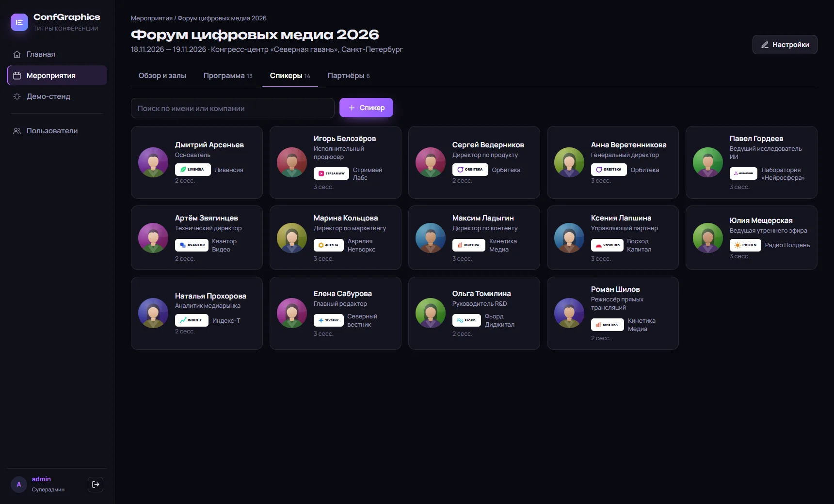Viewport: 834px width, 504px height.
Task: Click the Livensia company logo badge
Action: click(193, 170)
